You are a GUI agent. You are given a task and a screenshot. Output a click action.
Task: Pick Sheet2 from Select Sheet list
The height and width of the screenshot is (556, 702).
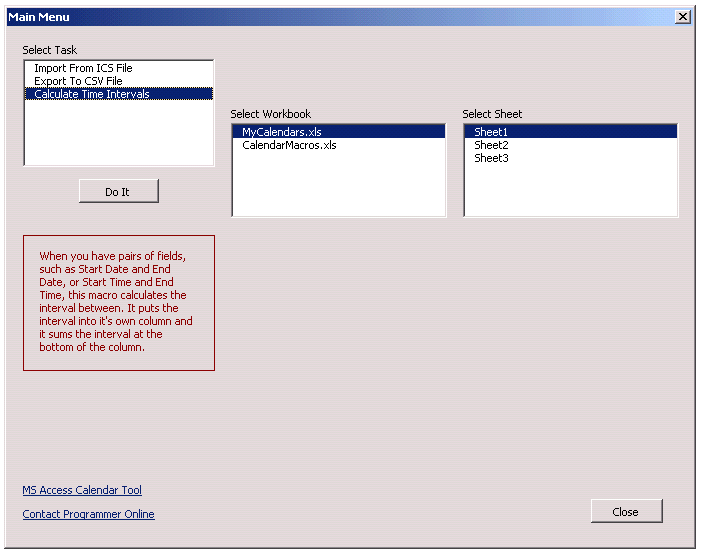[491, 145]
